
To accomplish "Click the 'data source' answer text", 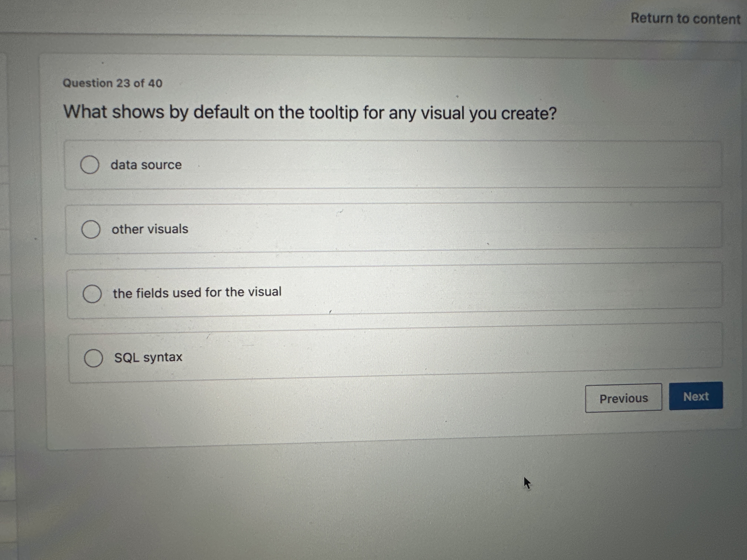I will coord(146,165).
